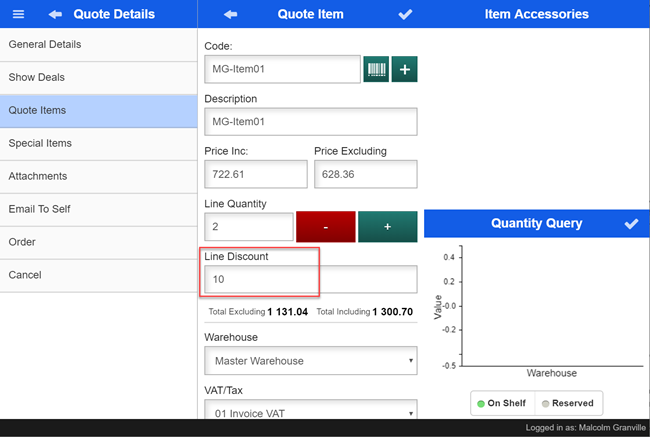Click the Line Discount input field
650x437 pixels.
310,279
